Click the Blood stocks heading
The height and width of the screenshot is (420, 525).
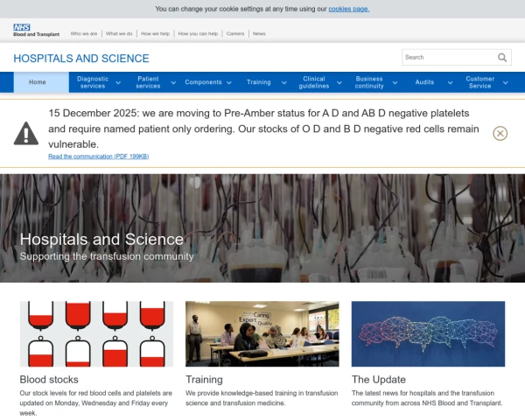49,380
